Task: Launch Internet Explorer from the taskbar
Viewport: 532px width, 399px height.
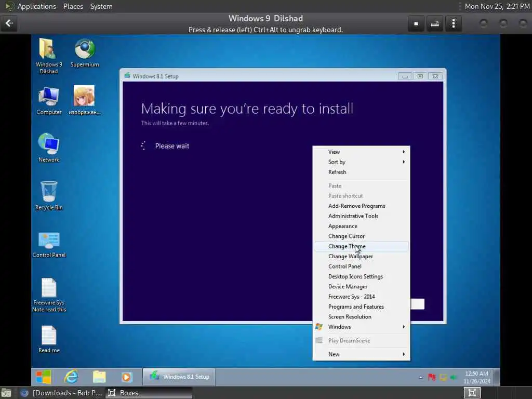Action: [x=71, y=377]
